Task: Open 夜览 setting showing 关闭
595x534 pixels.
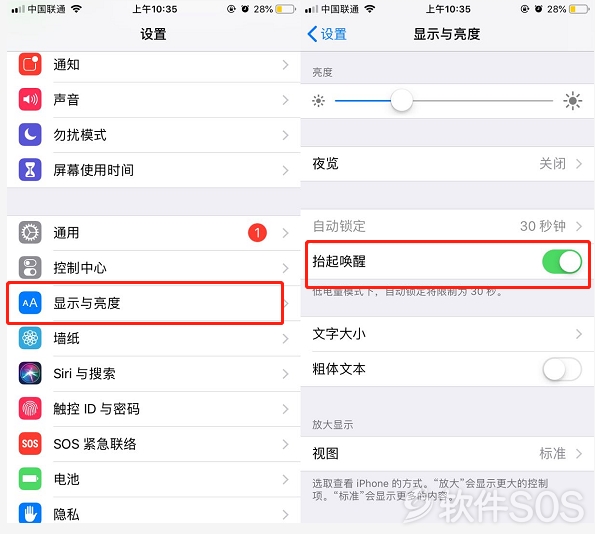Action: point(447,164)
